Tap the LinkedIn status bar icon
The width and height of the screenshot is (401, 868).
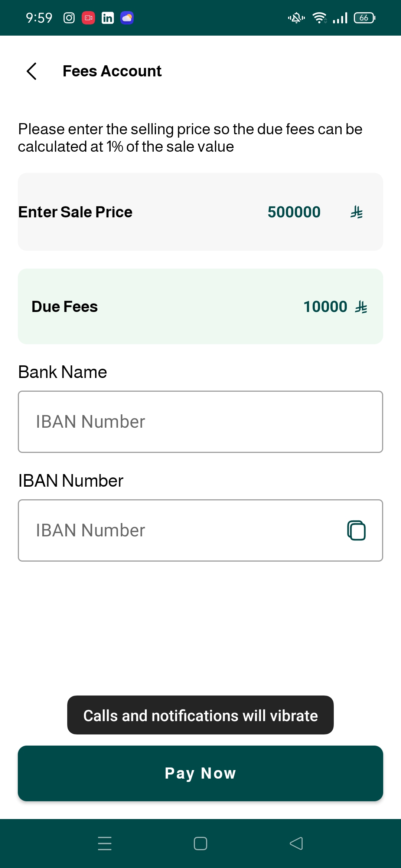108,18
